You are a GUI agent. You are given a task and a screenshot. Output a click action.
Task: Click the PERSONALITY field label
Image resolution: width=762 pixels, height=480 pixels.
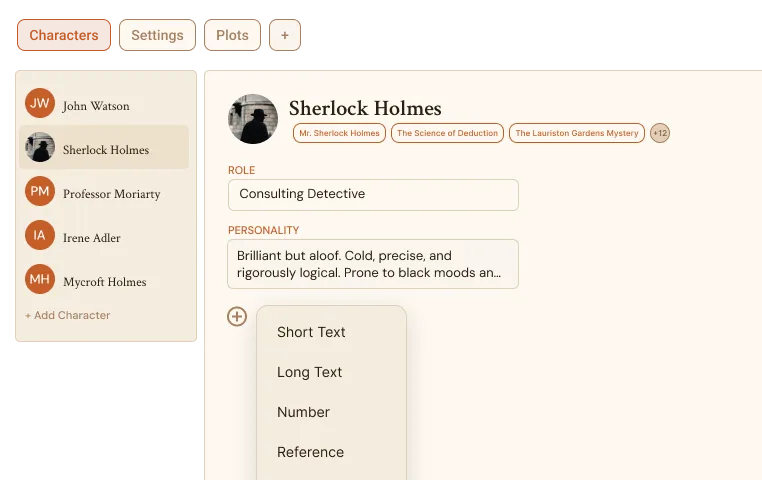coord(263,230)
